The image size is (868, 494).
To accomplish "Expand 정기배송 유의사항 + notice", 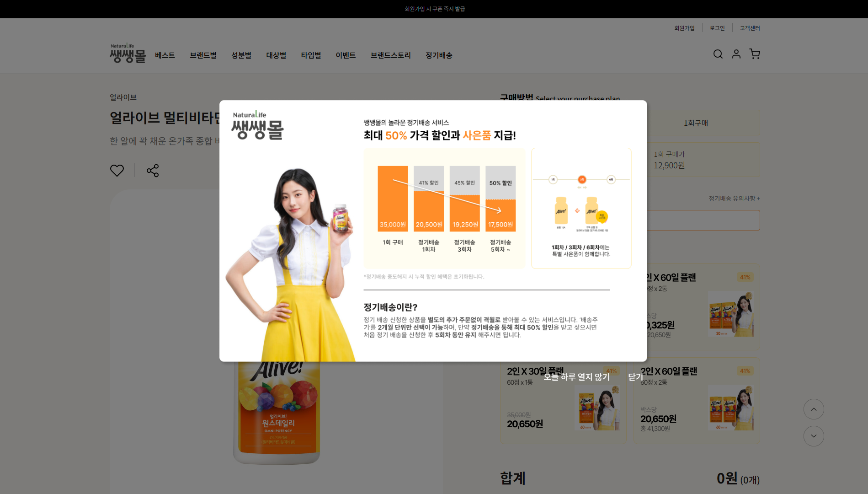I will 734,199.
